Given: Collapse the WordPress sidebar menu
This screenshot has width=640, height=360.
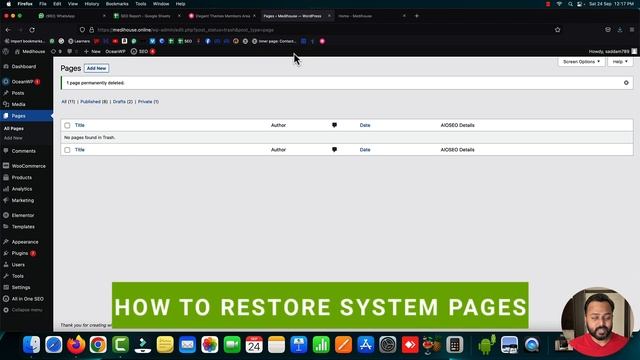Looking at the screenshot, I should pyautogui.click(x=27, y=310).
